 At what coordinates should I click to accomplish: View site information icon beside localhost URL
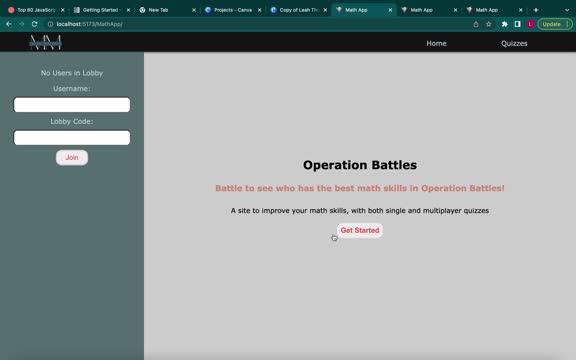pos(50,24)
